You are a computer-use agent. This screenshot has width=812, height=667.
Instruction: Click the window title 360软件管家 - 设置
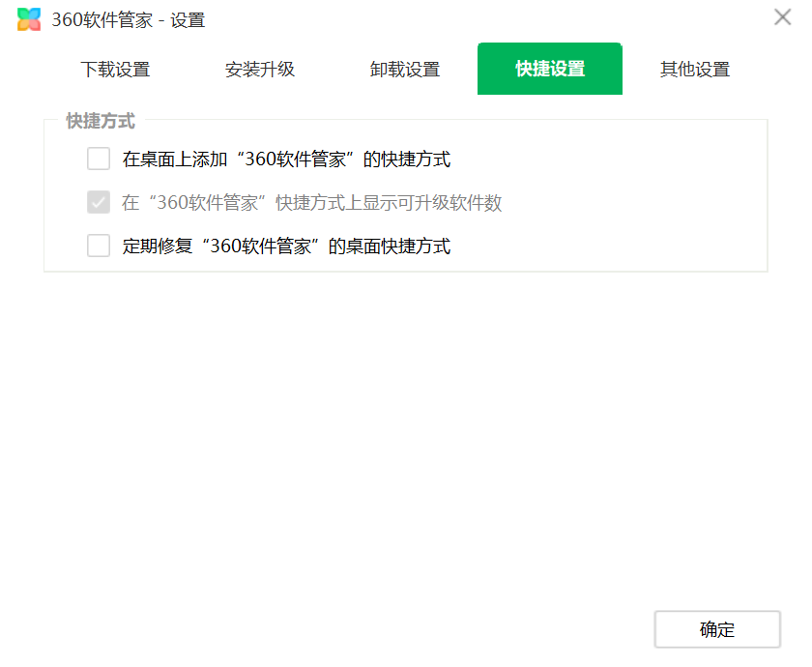(x=129, y=20)
